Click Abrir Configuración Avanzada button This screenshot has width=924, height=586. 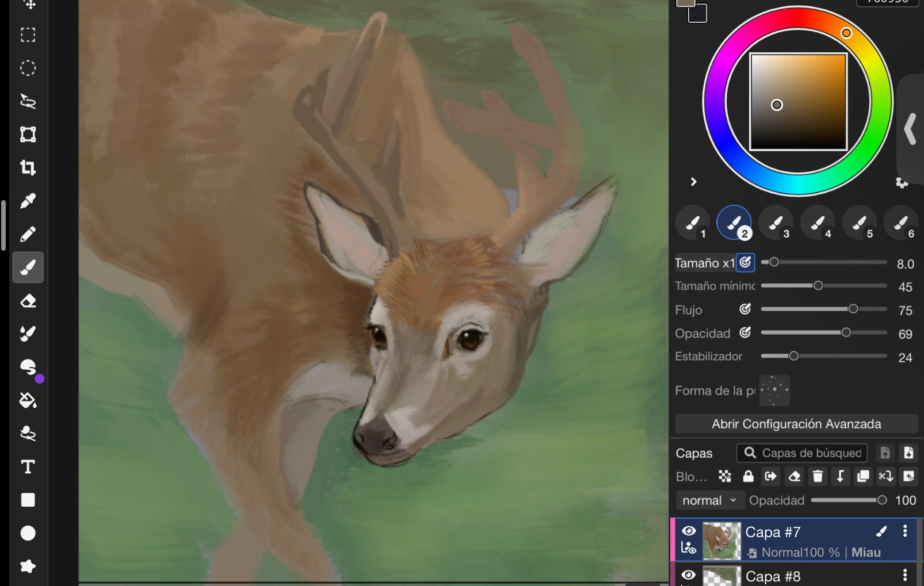pyautogui.click(x=796, y=424)
